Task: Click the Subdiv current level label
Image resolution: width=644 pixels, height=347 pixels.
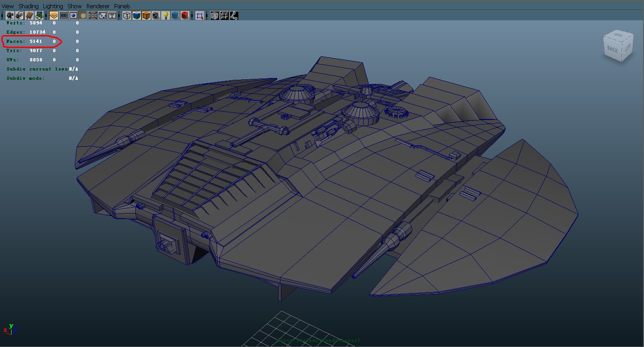Action: click(38, 69)
